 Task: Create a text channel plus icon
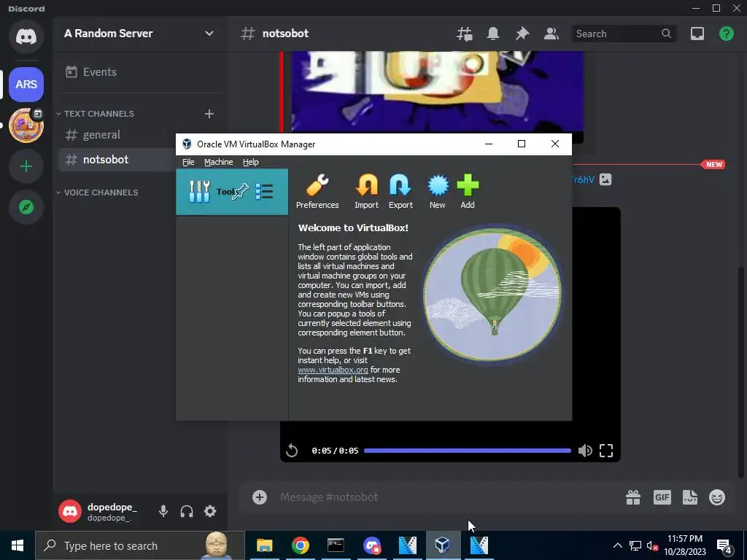[209, 114]
